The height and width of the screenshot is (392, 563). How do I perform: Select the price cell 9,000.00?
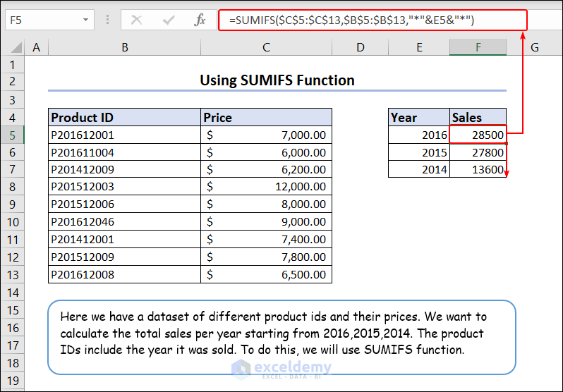[x=266, y=222]
